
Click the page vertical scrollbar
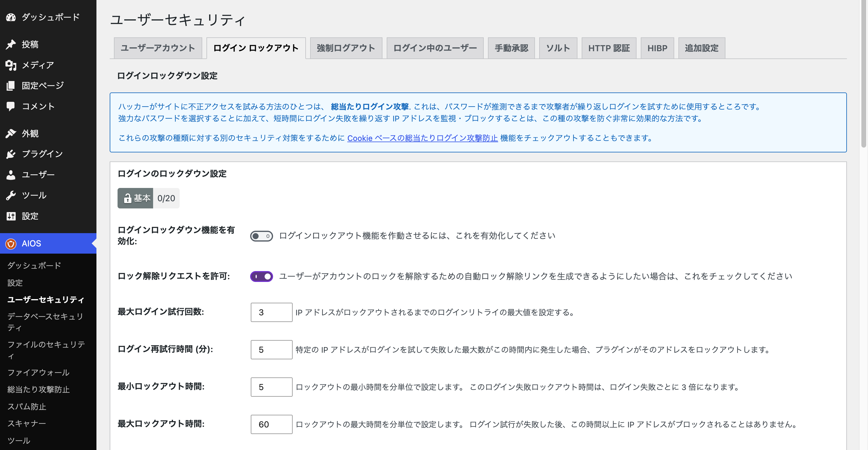coord(864,74)
